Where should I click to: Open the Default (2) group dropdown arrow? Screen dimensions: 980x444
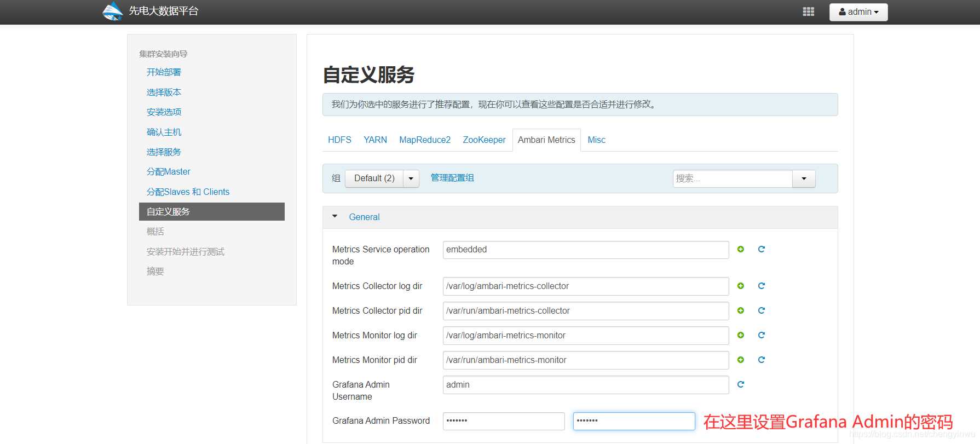[x=411, y=178]
